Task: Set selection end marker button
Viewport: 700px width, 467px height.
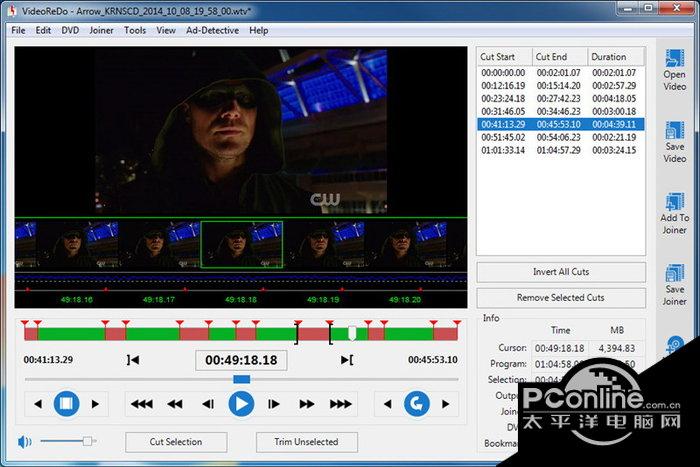Action: 347,360
